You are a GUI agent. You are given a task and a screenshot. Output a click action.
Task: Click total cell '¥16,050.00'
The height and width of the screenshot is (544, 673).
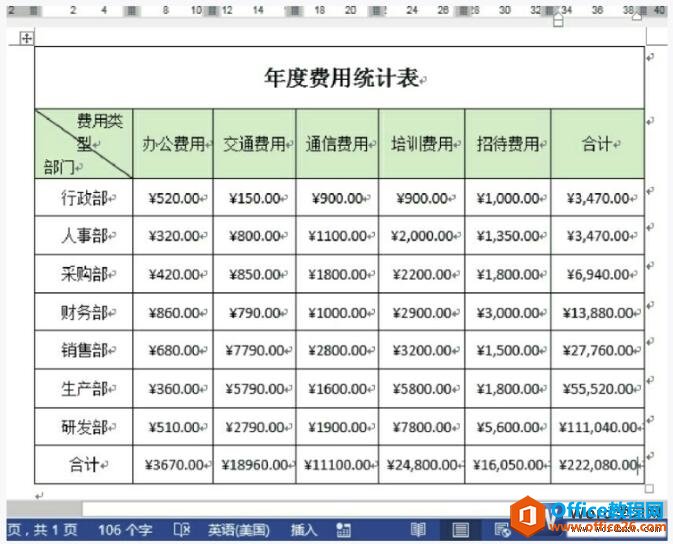click(508, 465)
